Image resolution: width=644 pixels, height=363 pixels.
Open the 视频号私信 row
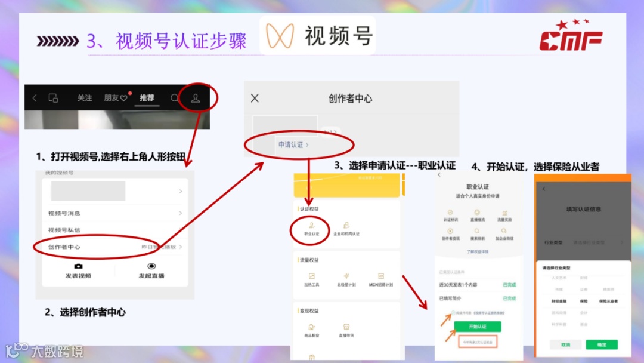[115, 230]
